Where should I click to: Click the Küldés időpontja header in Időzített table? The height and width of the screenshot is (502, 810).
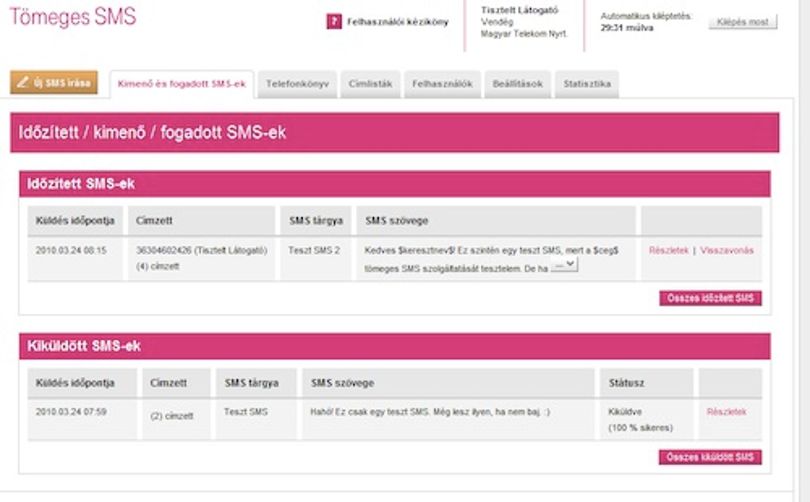[75, 221]
